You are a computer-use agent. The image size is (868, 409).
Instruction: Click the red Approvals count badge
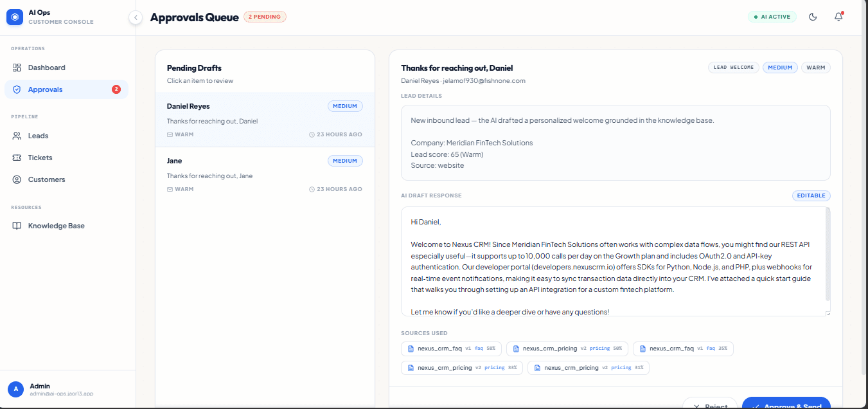tap(116, 89)
